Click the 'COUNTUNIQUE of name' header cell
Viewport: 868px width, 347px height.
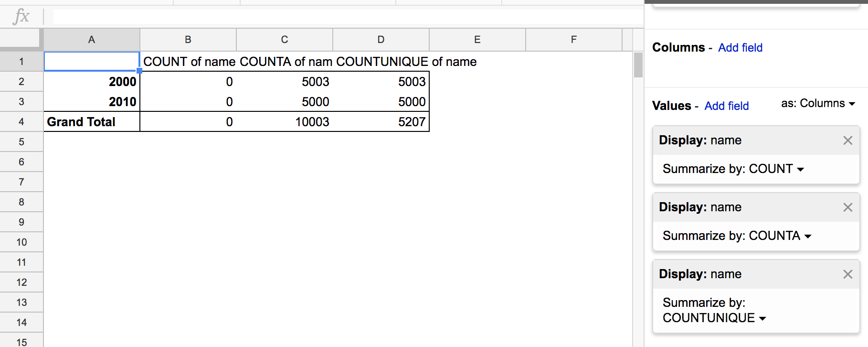pyautogui.click(x=381, y=62)
